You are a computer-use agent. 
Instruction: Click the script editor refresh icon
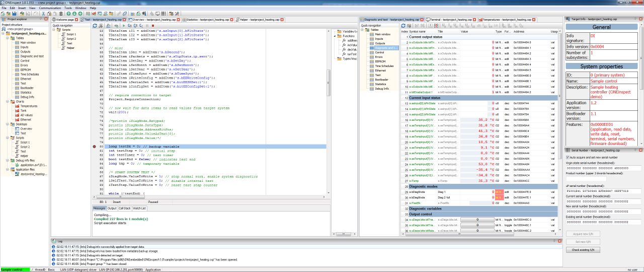(95, 25)
